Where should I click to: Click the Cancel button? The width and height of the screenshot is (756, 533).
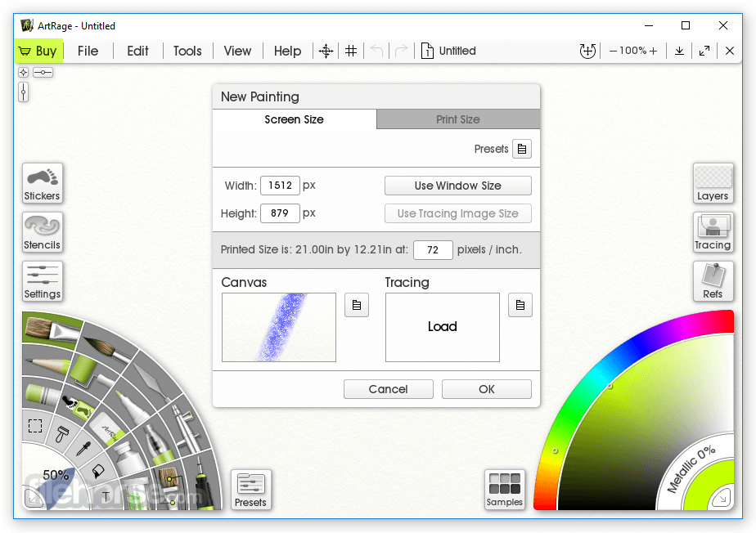point(389,389)
